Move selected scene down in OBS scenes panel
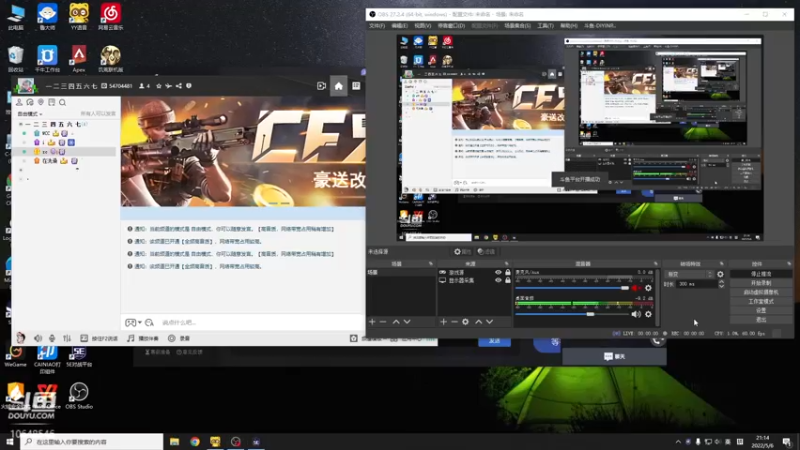 (x=407, y=322)
